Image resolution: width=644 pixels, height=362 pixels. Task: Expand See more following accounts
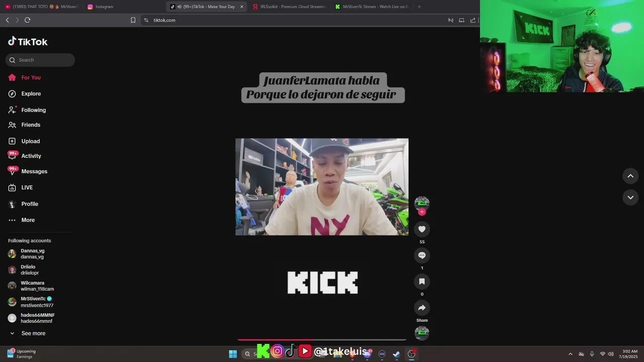[x=28, y=333]
